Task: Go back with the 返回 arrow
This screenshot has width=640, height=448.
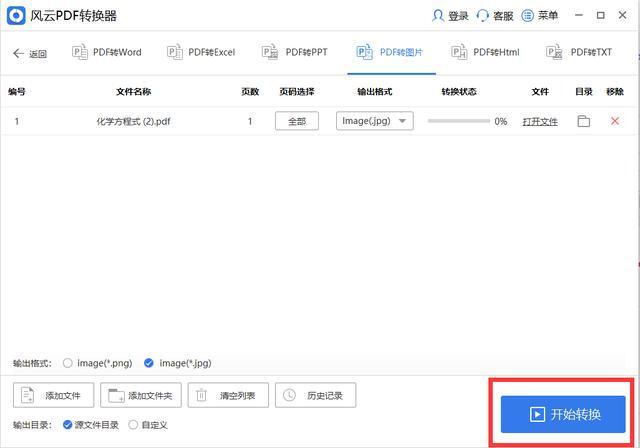Action: (30, 53)
